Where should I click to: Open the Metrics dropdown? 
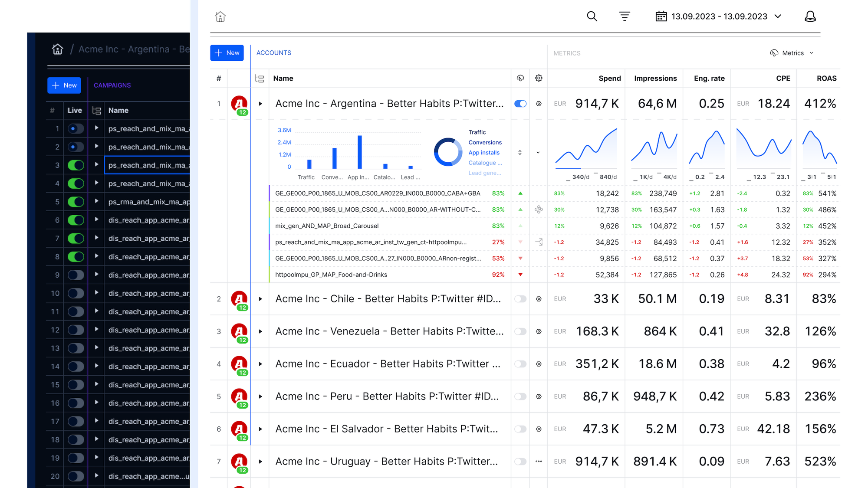(x=792, y=53)
